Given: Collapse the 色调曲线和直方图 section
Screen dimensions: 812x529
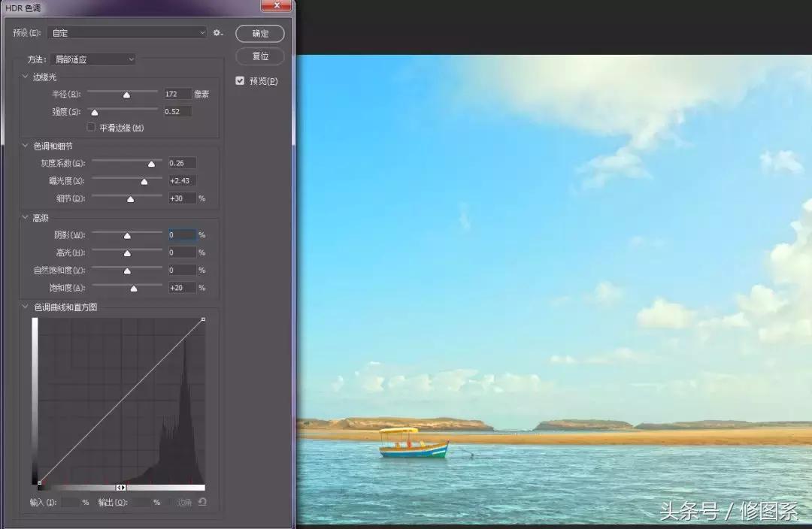Looking at the screenshot, I should [x=25, y=307].
